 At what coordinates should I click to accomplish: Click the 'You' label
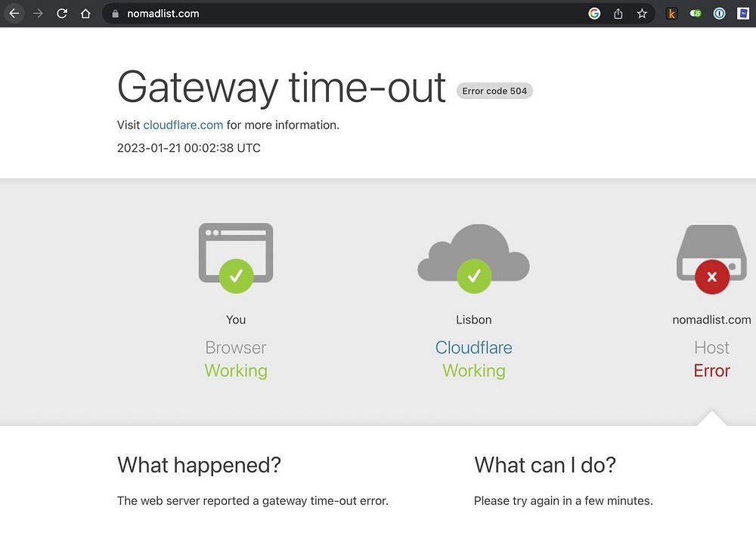coord(236,320)
